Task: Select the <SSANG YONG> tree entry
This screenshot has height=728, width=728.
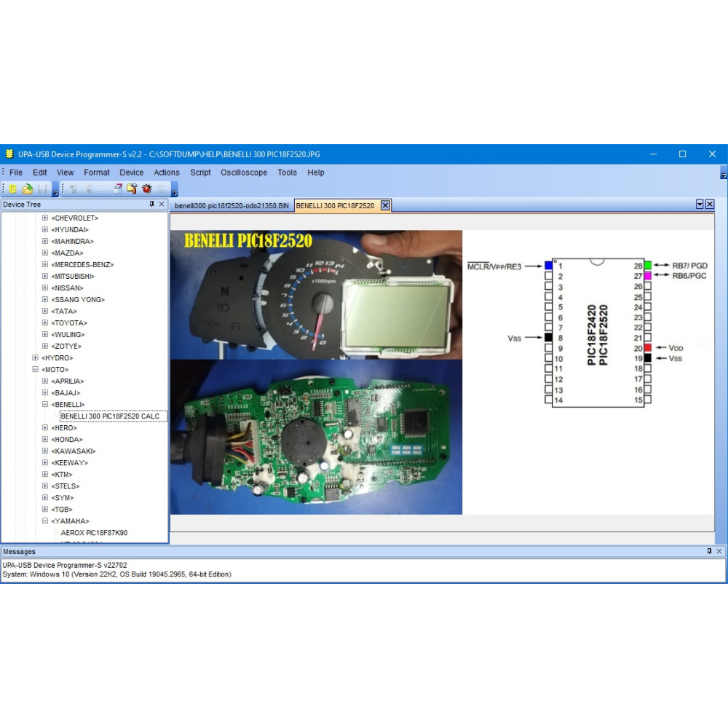Action: pos(78,299)
